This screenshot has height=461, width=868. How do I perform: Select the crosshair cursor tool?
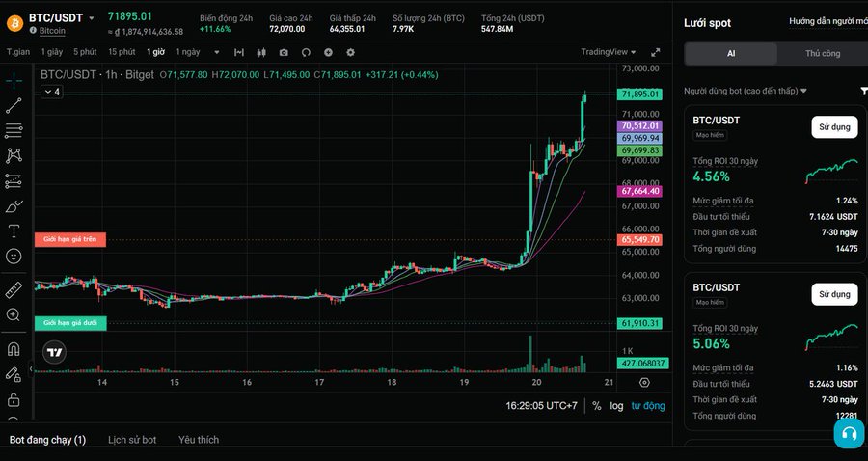point(14,81)
